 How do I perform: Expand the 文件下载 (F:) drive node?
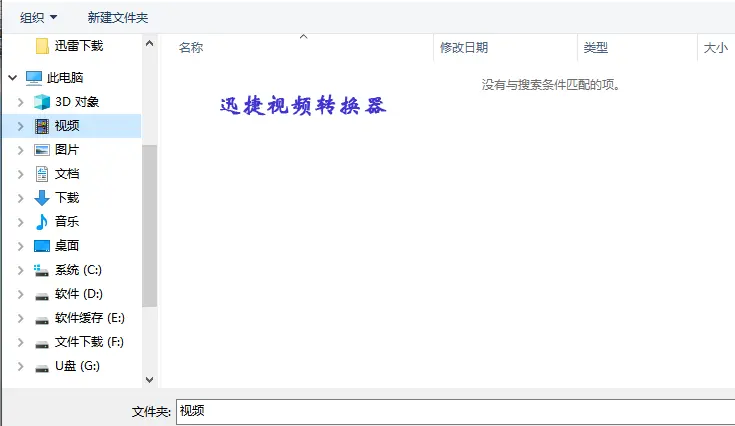[x=20, y=342]
